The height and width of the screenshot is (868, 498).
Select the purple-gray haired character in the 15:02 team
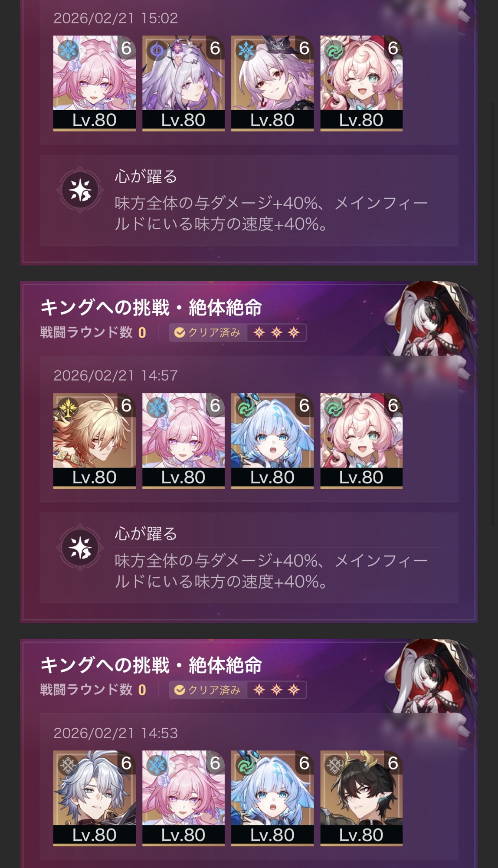click(x=183, y=83)
